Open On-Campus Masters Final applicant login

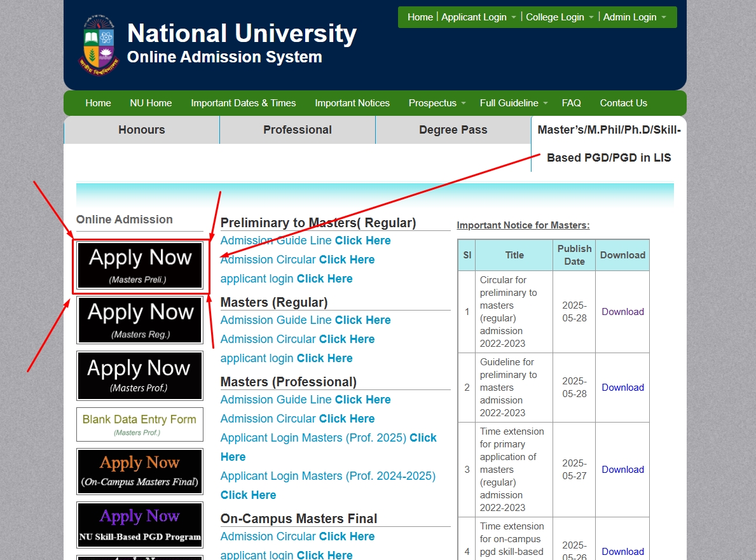pos(286,555)
